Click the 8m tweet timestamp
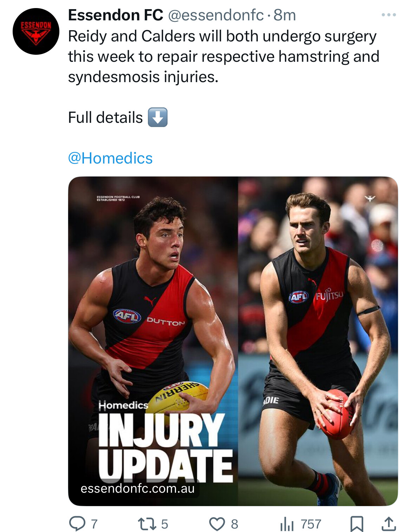The image size is (411, 532). click(x=285, y=15)
